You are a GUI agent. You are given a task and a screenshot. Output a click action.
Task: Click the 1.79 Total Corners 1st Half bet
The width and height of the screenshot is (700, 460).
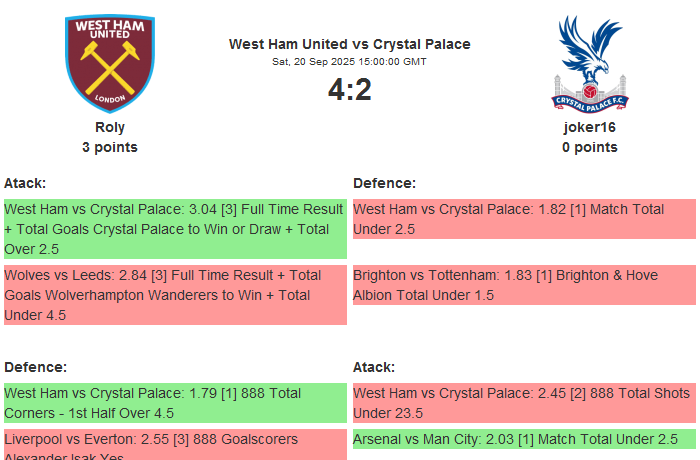[175, 403]
